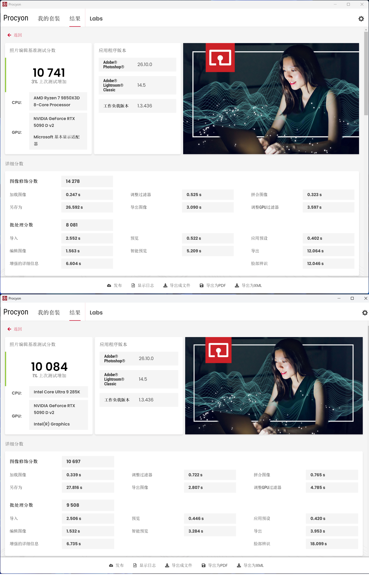369x588 pixels.
Task: Click the 图像修饰分数 score field 14 278
Action: coord(87,181)
